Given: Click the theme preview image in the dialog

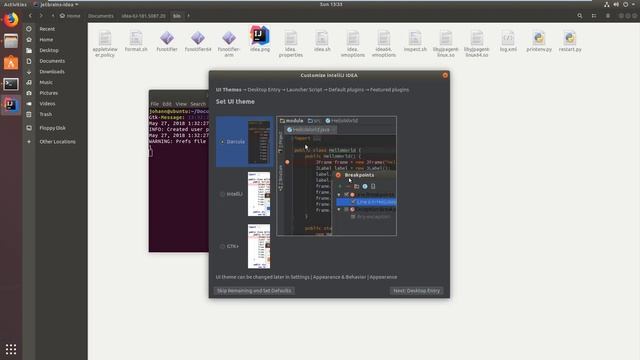Looking at the screenshot, I should [336, 176].
